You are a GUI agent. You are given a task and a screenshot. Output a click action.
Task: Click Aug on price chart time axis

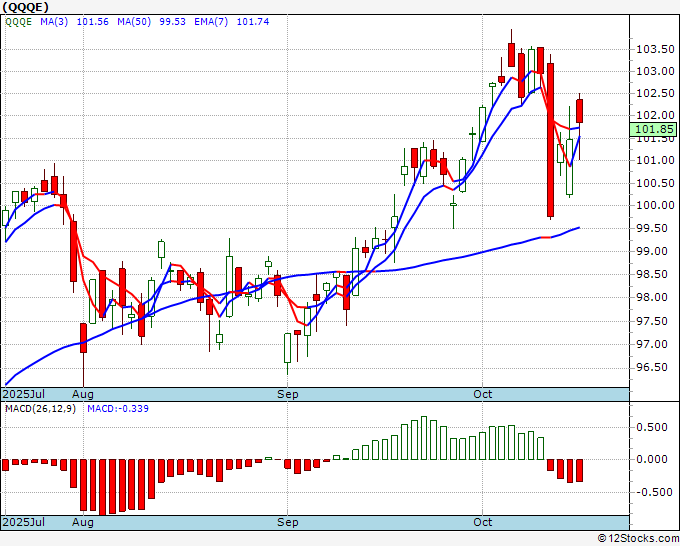pyautogui.click(x=83, y=394)
